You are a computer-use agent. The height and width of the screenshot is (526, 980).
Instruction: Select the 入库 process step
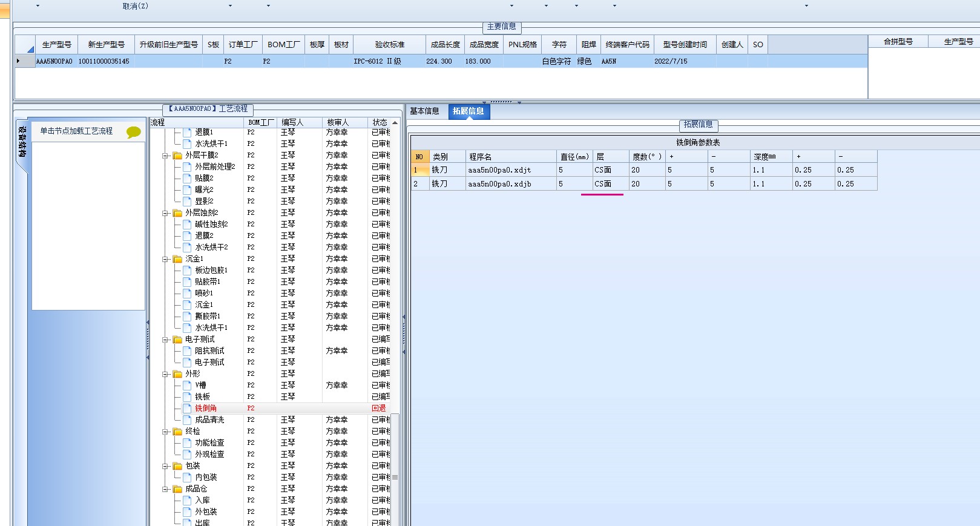coord(202,500)
